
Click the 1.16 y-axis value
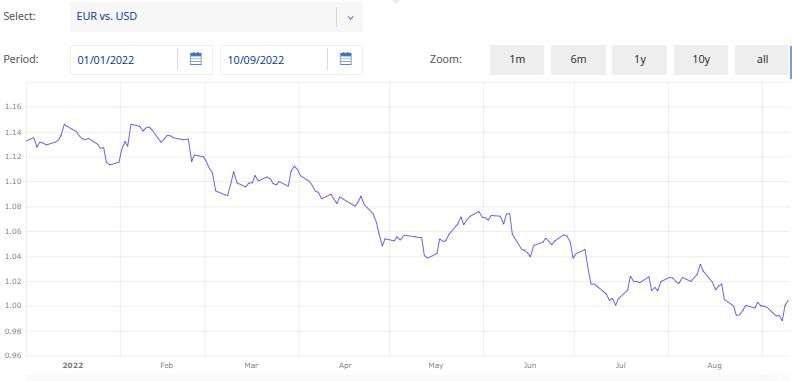click(x=13, y=107)
